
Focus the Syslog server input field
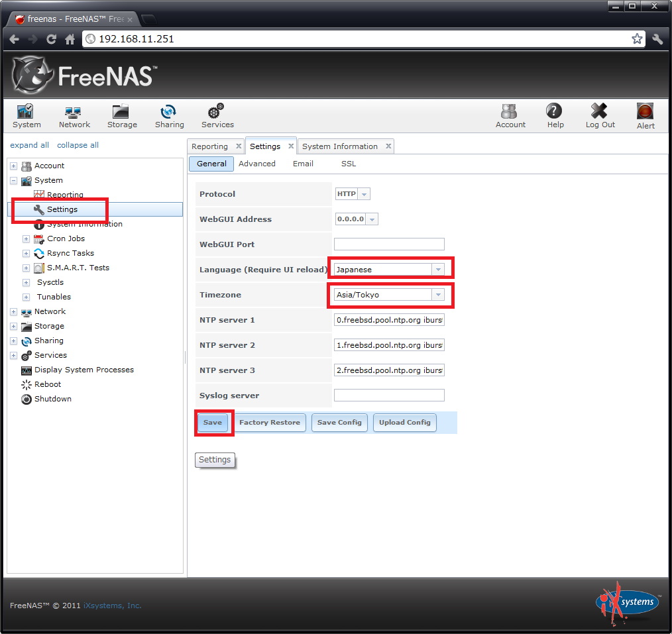389,396
